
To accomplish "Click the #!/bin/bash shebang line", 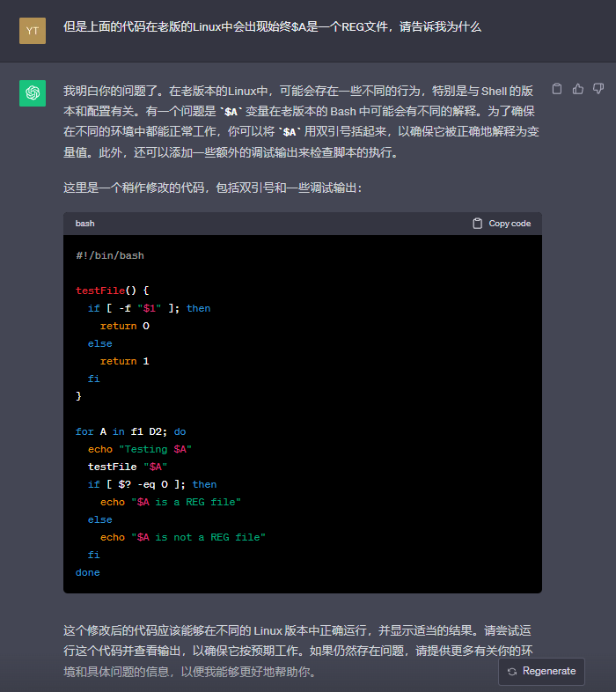I will point(110,255).
